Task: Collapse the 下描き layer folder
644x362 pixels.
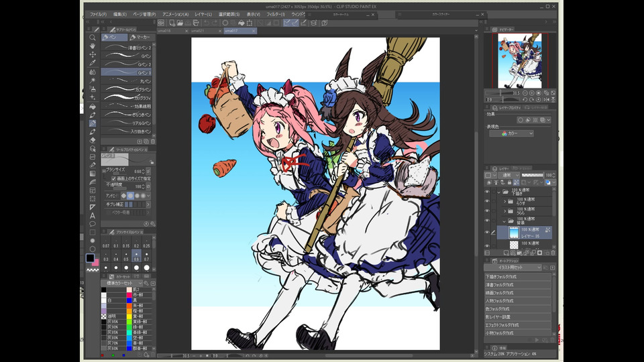Action: pos(499,192)
